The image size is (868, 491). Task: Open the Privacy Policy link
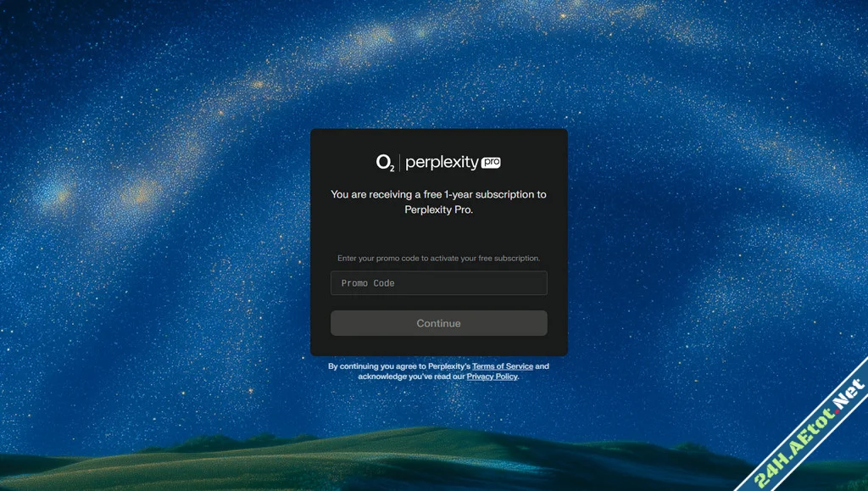coord(492,376)
